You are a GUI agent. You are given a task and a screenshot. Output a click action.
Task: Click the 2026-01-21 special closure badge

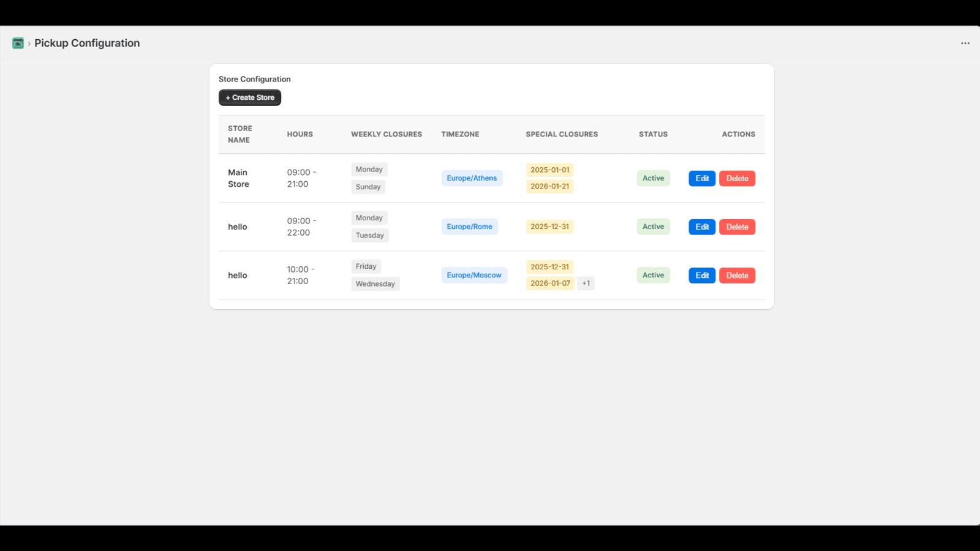(x=549, y=186)
